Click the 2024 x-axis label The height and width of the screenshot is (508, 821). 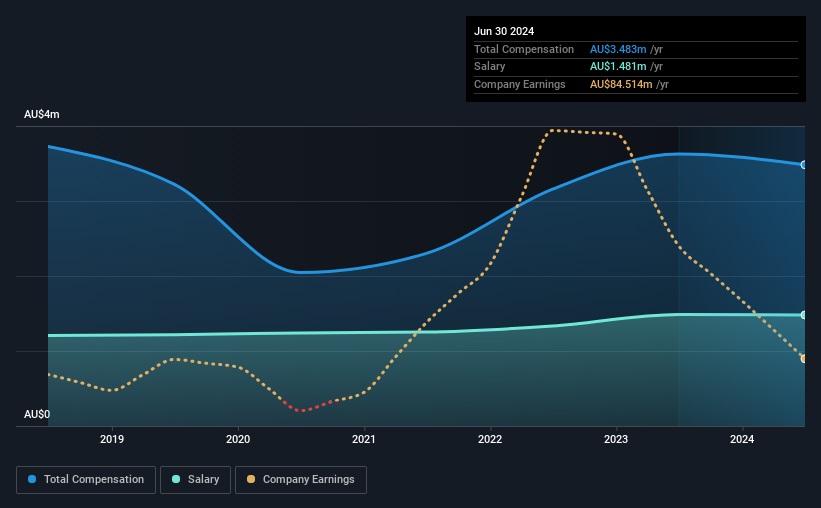(742, 439)
